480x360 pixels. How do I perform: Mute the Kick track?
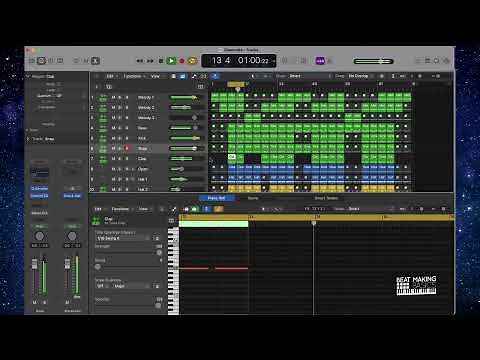pyautogui.click(x=113, y=138)
